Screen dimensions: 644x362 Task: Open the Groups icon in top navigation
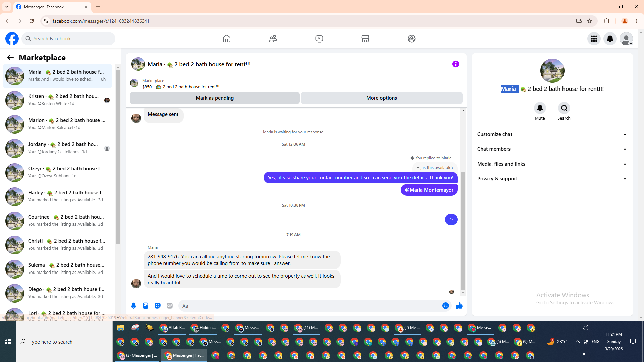412,39
